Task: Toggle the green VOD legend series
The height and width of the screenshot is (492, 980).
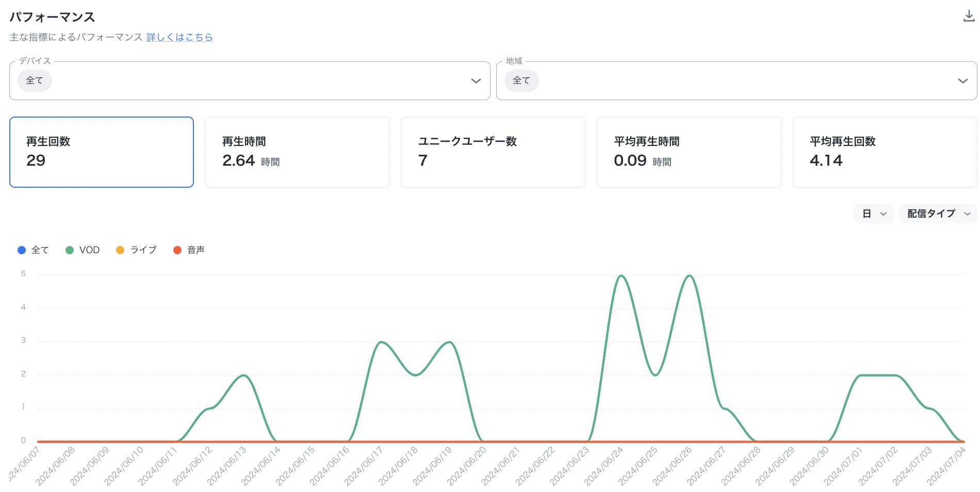Action: click(83, 250)
